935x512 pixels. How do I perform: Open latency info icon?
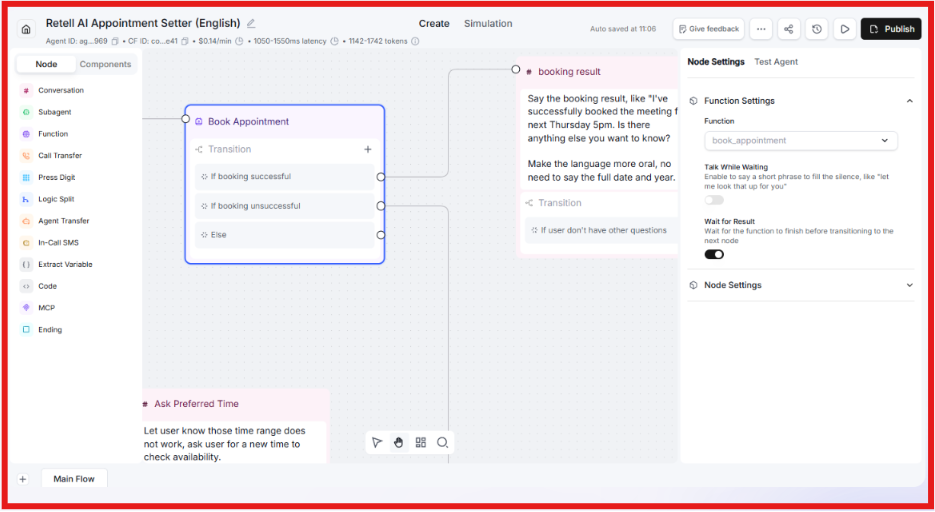tap(335, 41)
